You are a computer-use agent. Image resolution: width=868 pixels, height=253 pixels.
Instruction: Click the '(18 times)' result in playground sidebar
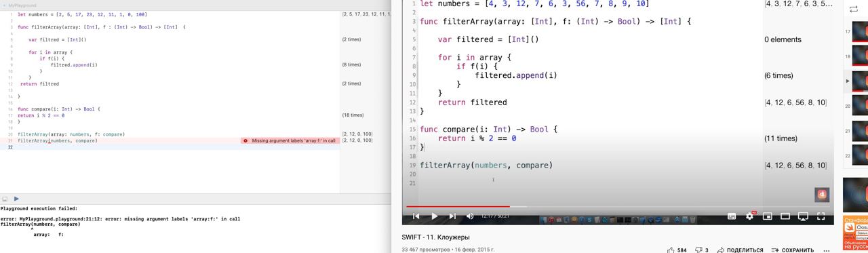(353, 115)
